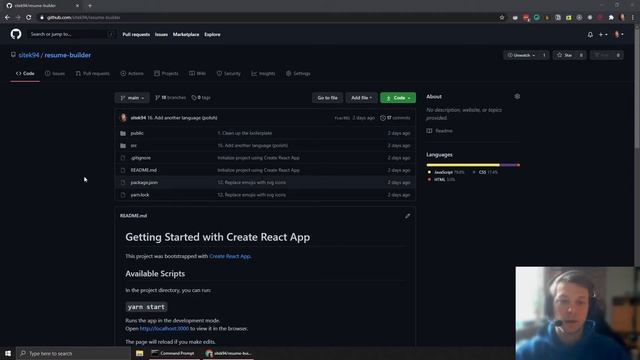Click the languages color bar
This screenshot has height=360, width=640.
[473, 165]
